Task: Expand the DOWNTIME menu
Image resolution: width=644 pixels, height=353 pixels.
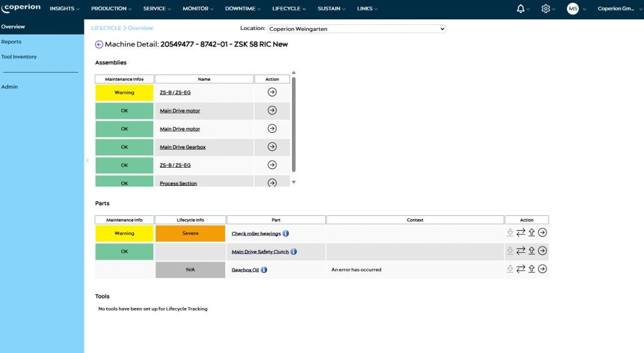Action: coord(243,9)
